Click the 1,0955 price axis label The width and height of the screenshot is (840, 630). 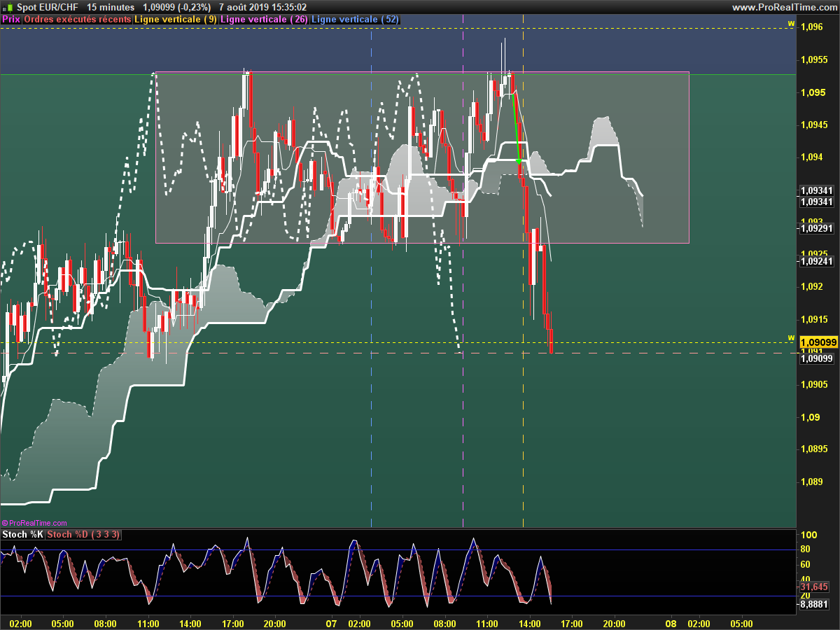[815, 61]
